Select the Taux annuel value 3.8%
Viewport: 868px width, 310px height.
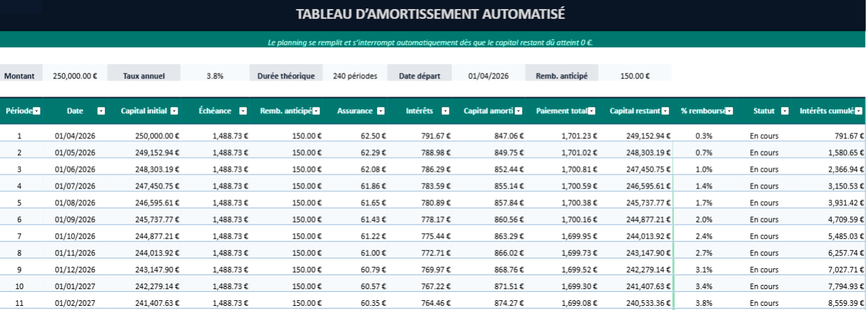click(x=215, y=76)
